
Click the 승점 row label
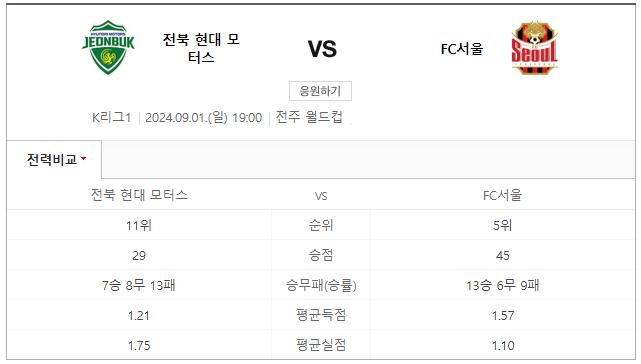point(321,255)
